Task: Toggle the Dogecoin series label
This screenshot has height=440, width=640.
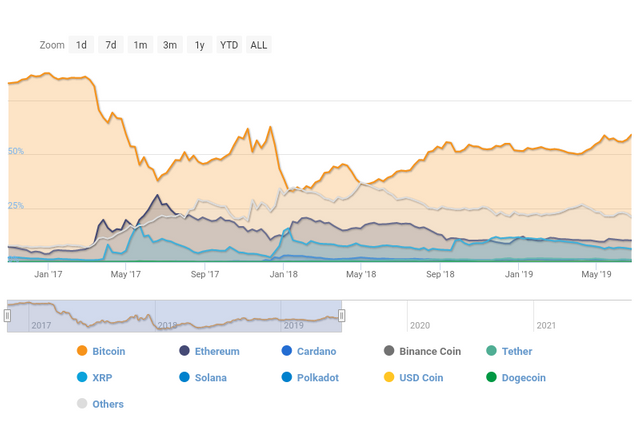Action: 523,378
